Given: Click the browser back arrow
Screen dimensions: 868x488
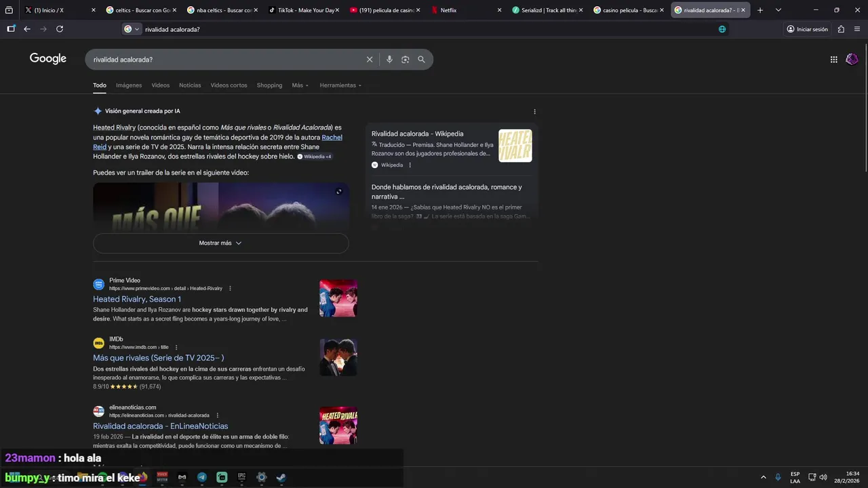Looking at the screenshot, I should coord(27,29).
